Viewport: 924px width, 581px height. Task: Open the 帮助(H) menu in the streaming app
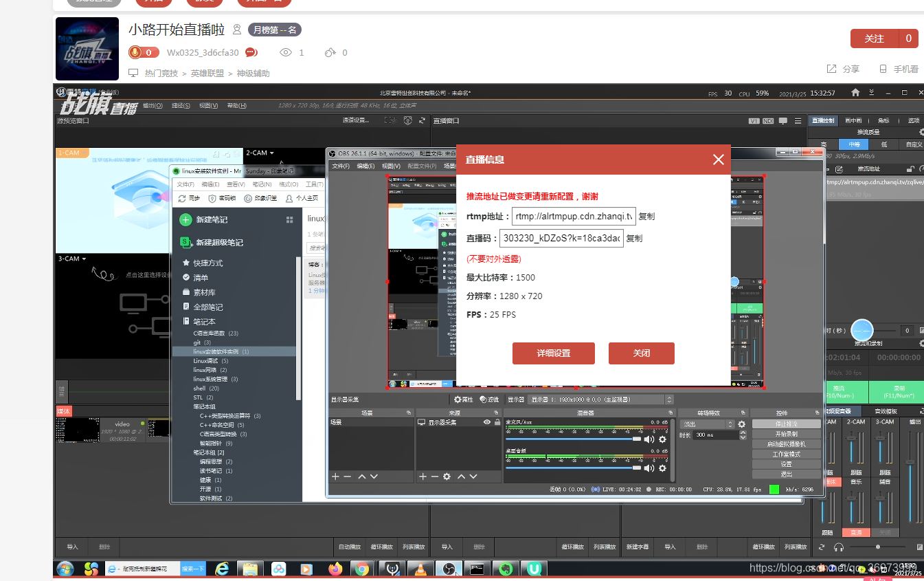236,105
